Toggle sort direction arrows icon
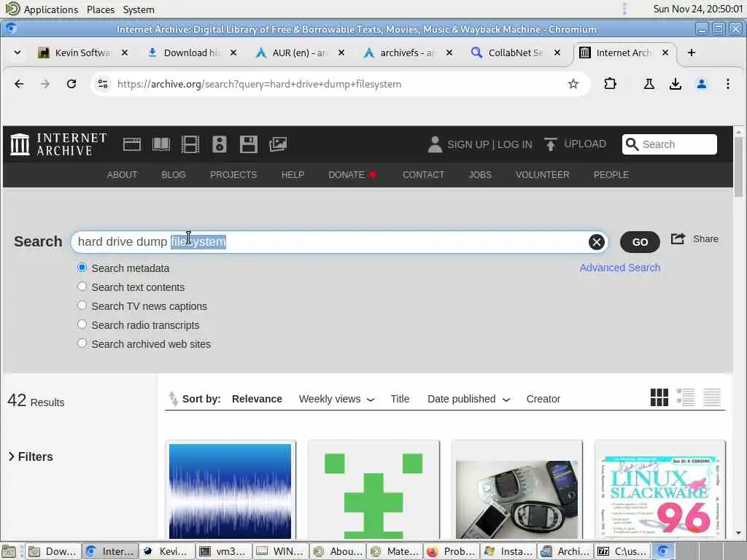The width and height of the screenshot is (747, 560). click(173, 399)
